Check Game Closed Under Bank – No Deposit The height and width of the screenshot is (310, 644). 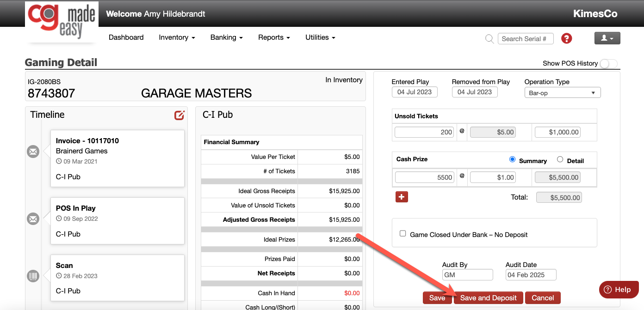click(402, 234)
